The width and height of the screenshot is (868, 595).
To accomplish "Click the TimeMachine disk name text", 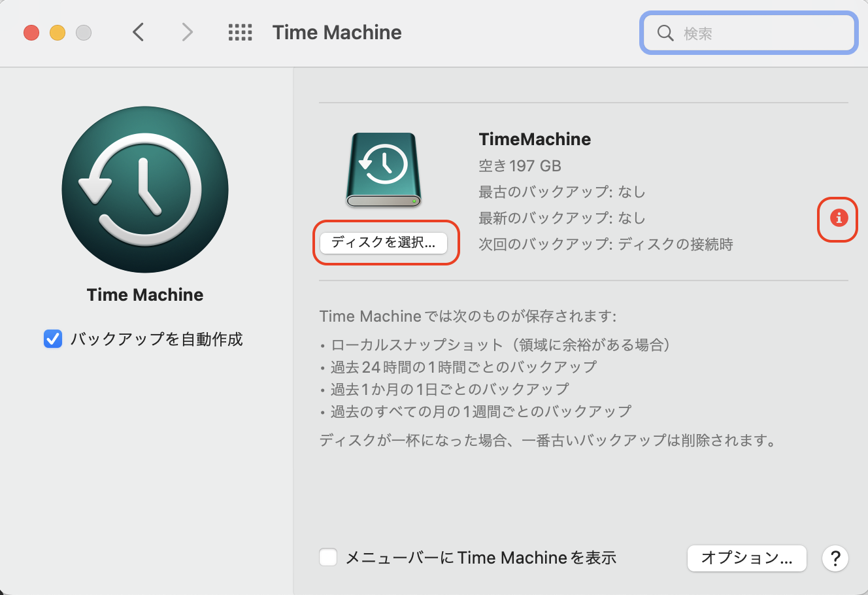I will [x=535, y=139].
